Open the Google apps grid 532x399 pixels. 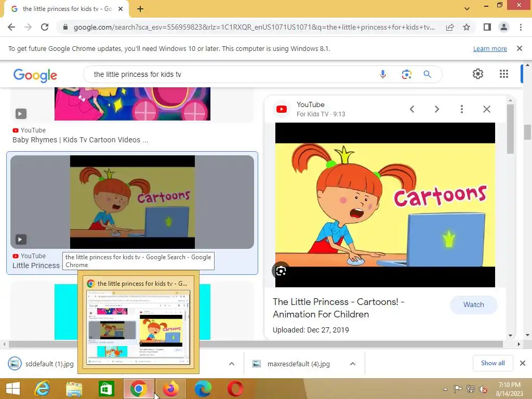[504, 74]
